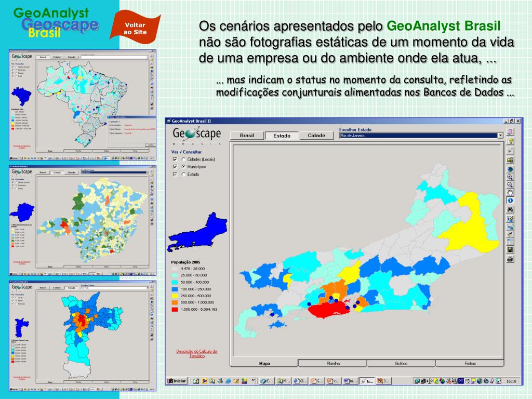Screen dimensions: 532x399
Task: Click the greyed-out toolbar icon below help
Action: point(510,151)
